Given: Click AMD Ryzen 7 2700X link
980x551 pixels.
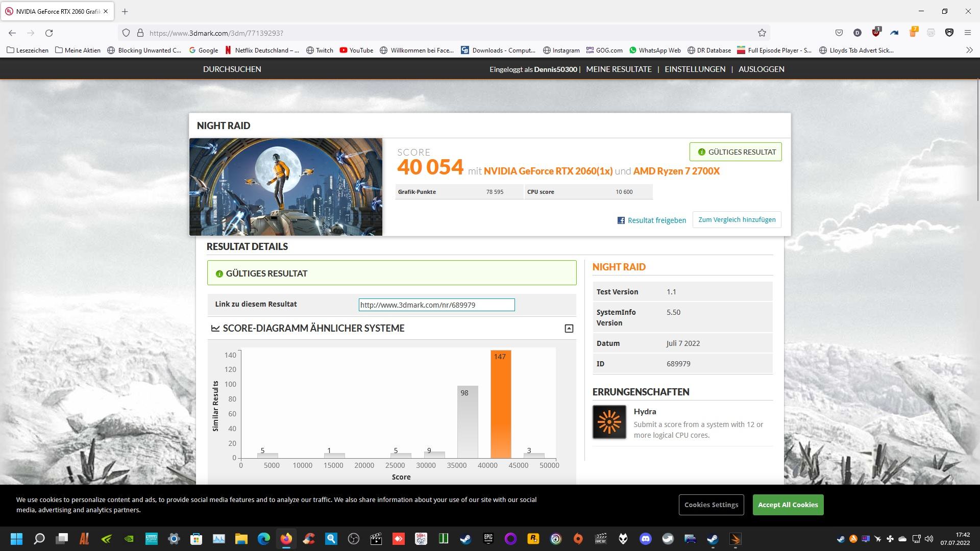Looking at the screenshot, I should (x=676, y=171).
